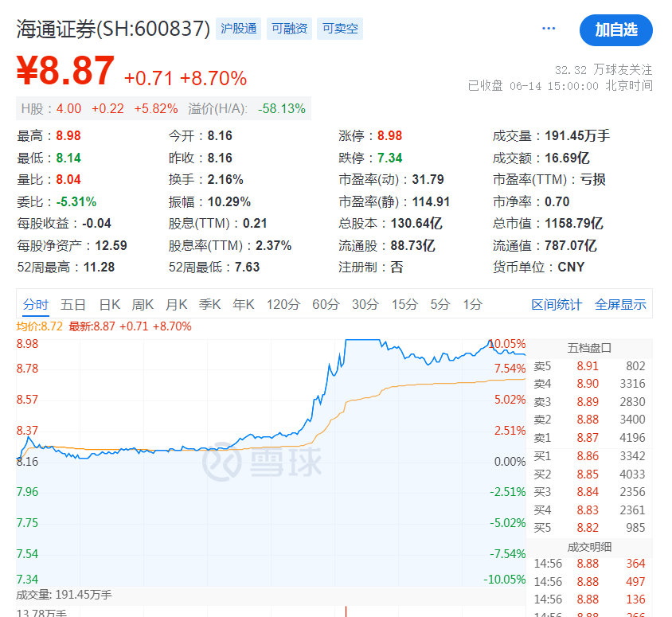Select the 分时 chart tab

[36, 304]
